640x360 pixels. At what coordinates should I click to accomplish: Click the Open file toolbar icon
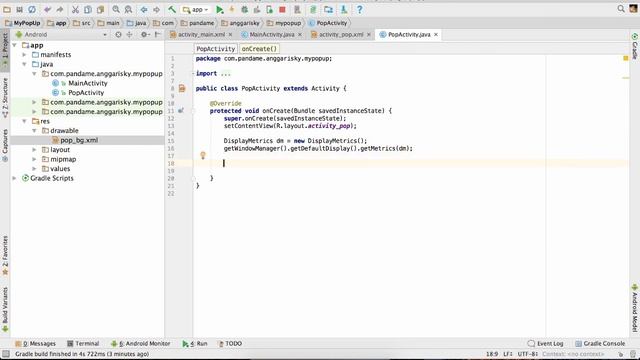click(7, 9)
